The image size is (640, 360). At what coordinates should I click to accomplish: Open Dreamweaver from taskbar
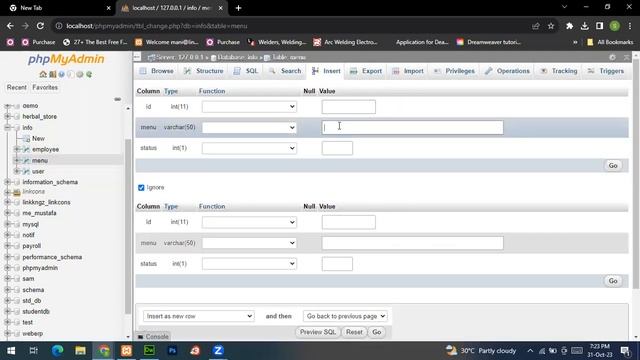coord(149,351)
